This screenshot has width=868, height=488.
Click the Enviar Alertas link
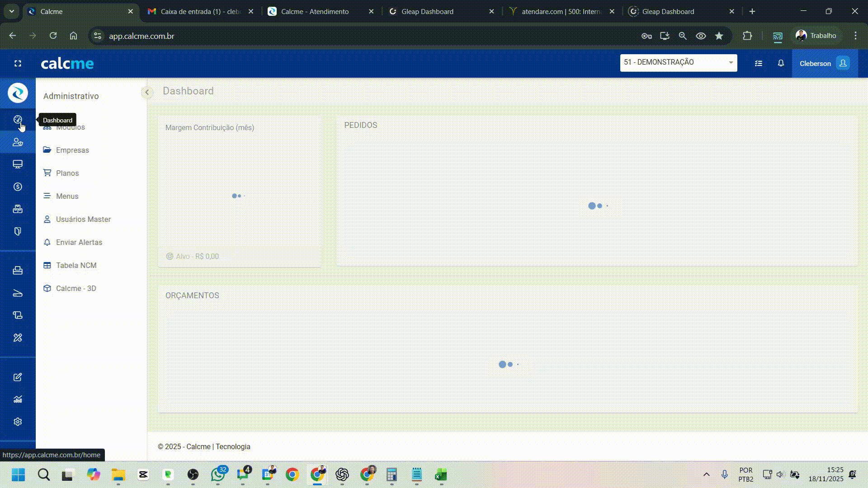coord(79,242)
